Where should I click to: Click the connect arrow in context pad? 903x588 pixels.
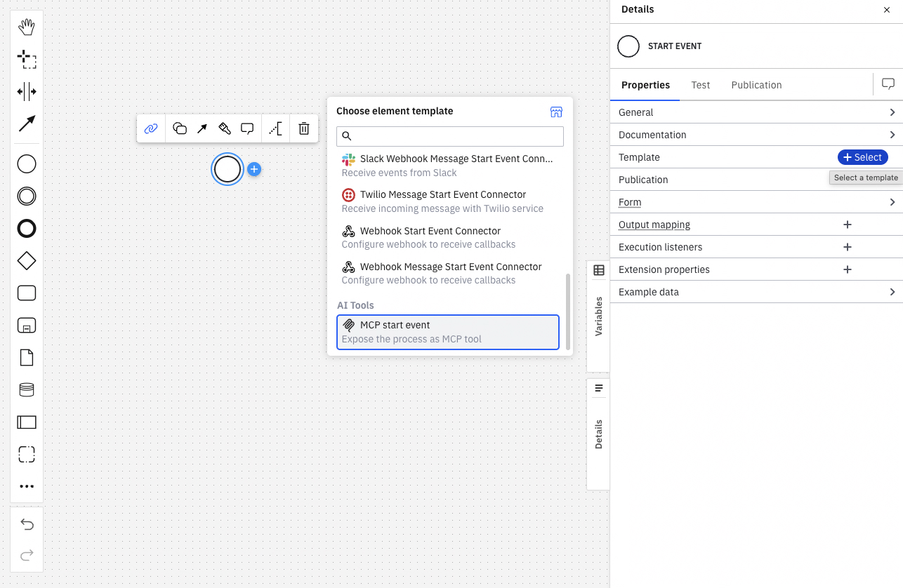(x=202, y=128)
